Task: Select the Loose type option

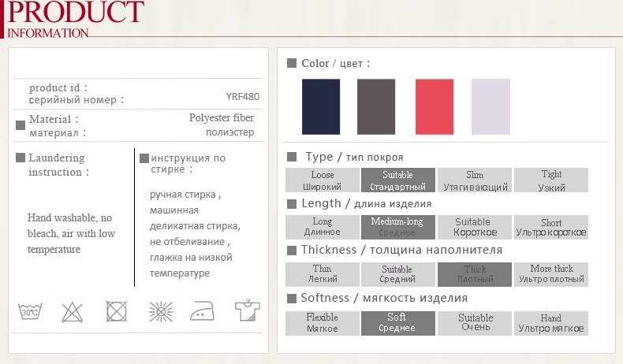Action: (322, 180)
